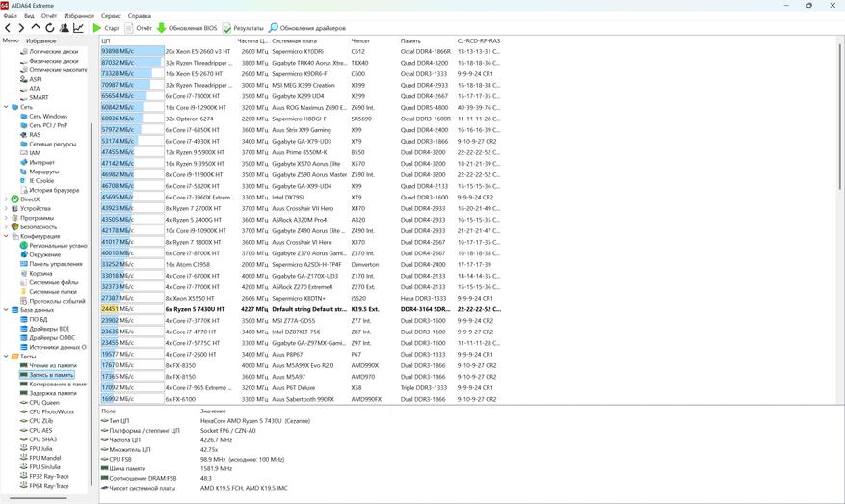845x504 pixels.
Task: Open the Избранное menu
Action: pyautogui.click(x=79, y=16)
